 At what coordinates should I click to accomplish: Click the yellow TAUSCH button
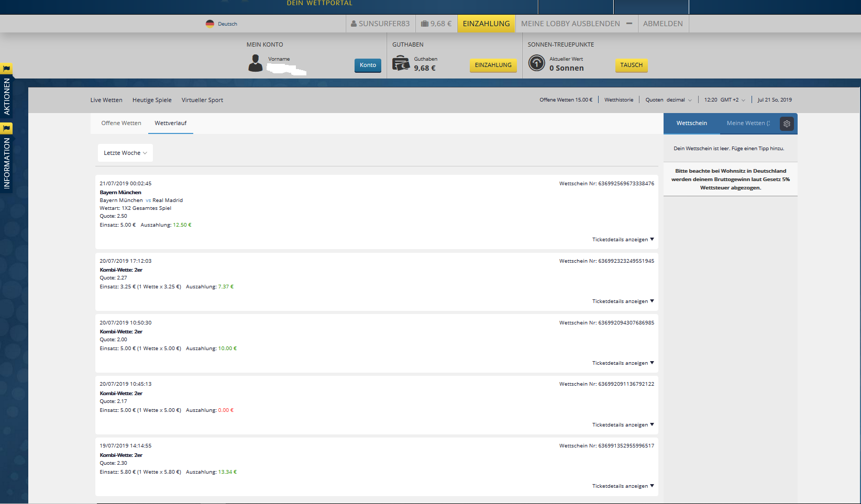tap(631, 65)
